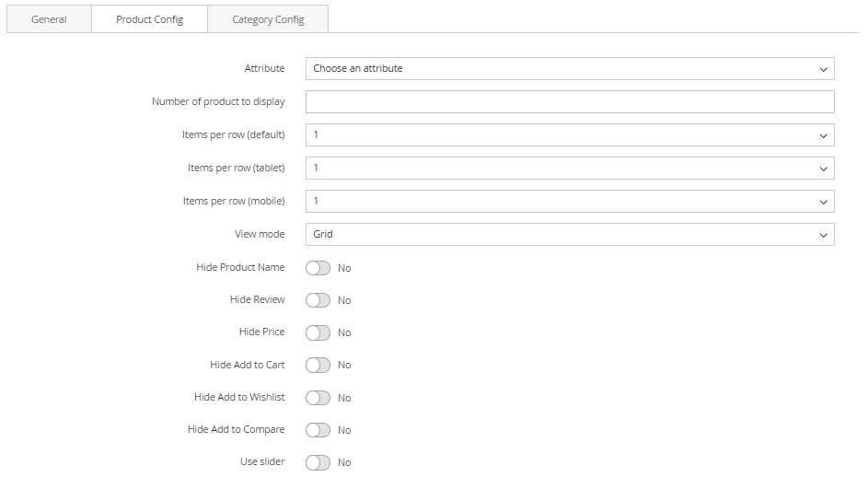868x489 pixels.
Task: Click the chevron arrow of the Attribute select
Action: click(x=823, y=69)
